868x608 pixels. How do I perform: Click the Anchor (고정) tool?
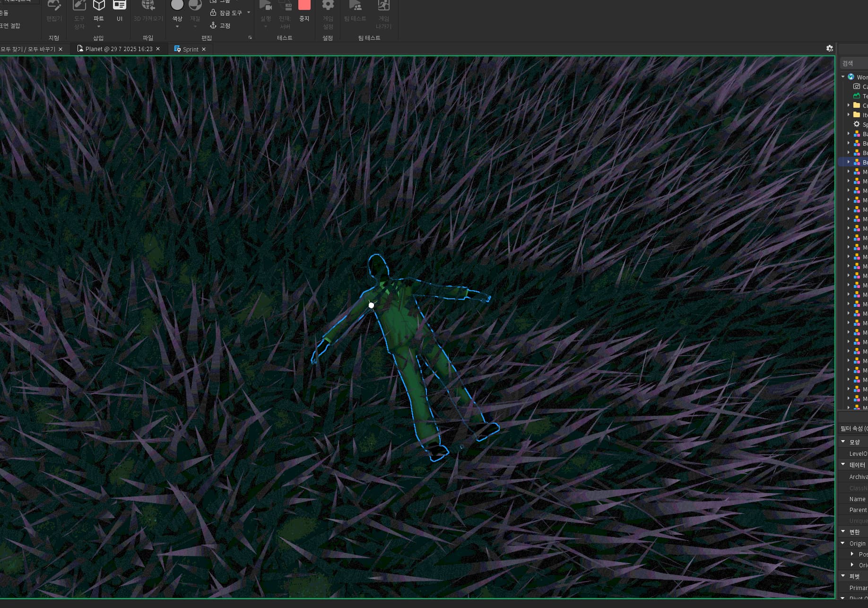tap(220, 26)
